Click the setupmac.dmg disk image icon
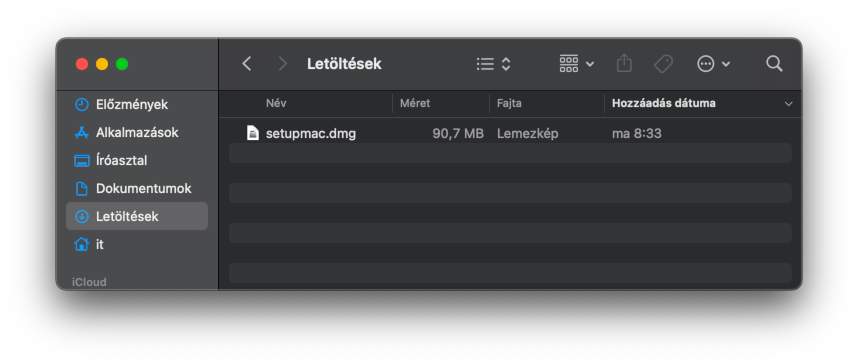 (x=252, y=133)
